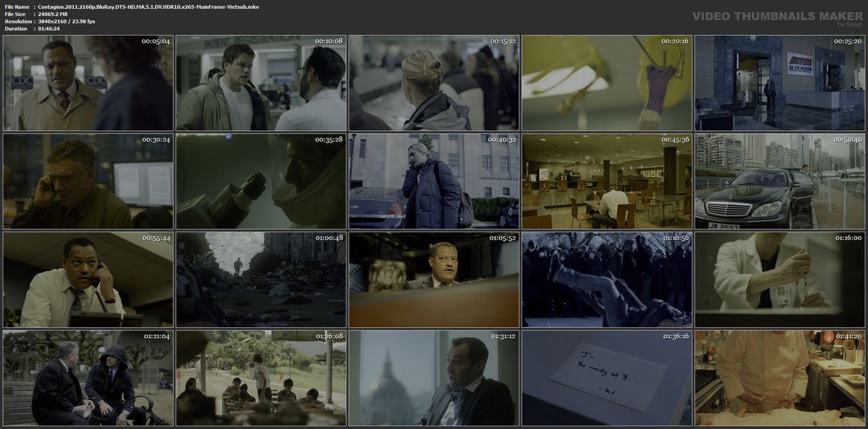This screenshot has width=868, height=429.
Task: Choose the thumbnail marked 01:05:52
Action: (434, 280)
